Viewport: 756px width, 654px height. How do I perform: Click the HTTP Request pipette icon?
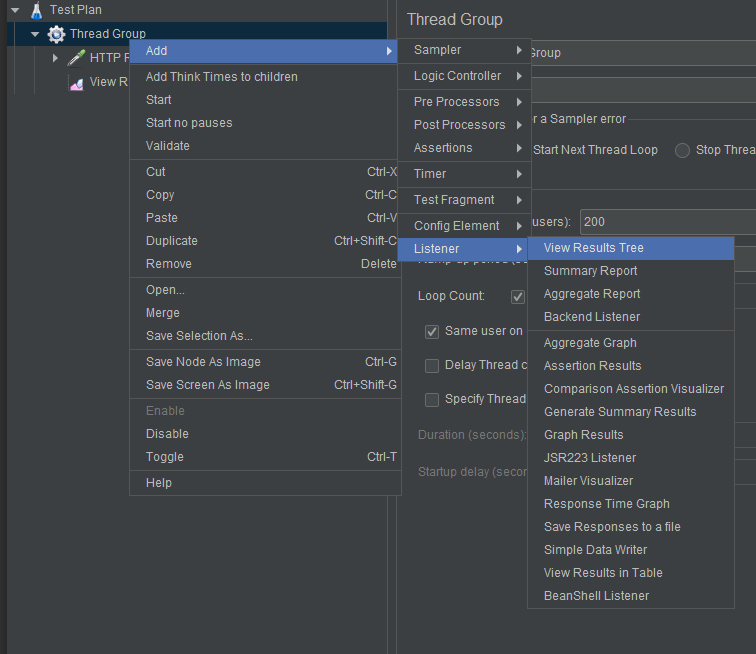point(76,58)
